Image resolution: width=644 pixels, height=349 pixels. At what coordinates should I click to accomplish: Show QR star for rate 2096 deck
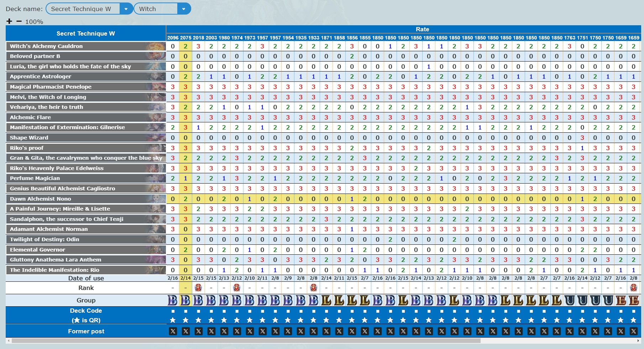pyautogui.click(x=173, y=320)
